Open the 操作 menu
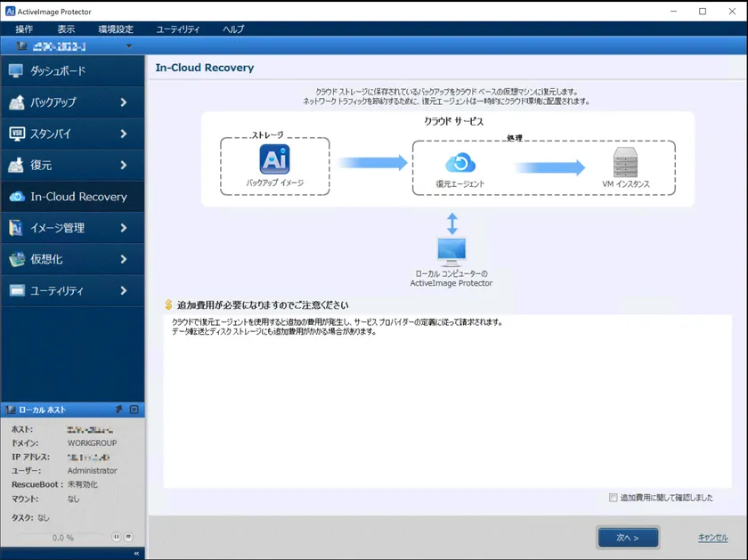Viewport: 748px width, 560px height. (x=24, y=29)
